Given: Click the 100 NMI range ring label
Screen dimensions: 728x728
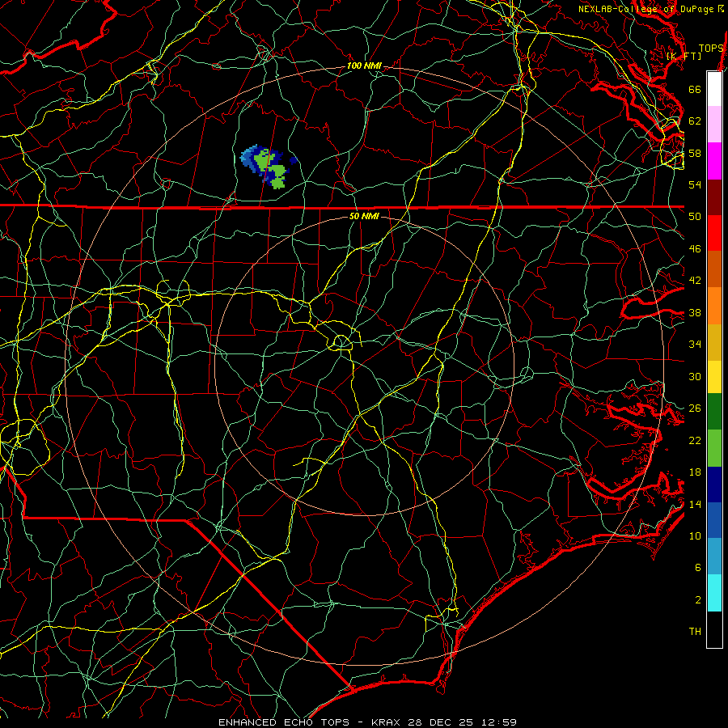Looking at the screenshot, I should coord(364,66).
